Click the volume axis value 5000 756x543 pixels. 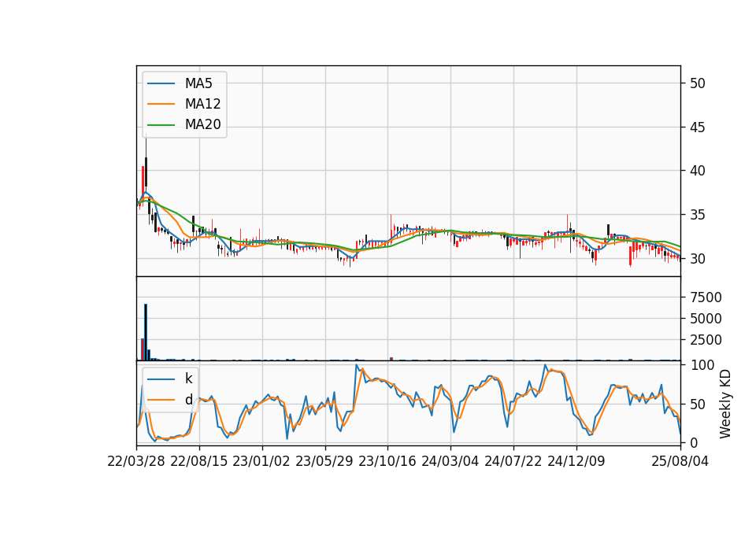coord(706,319)
